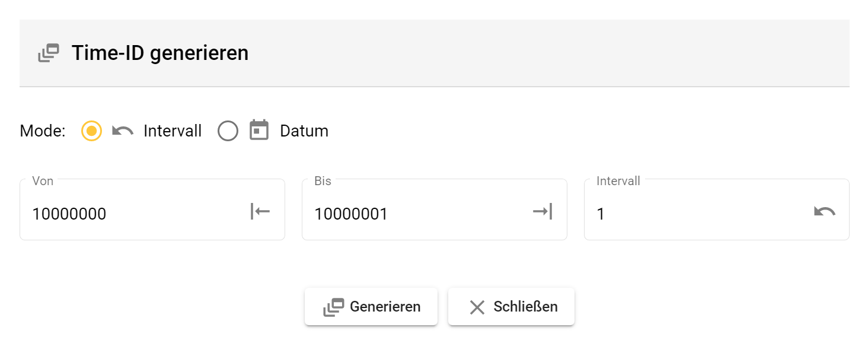Viewport: 868px width, 343px height.
Task: Click the start-arrow icon in Von field
Action: 260,211
